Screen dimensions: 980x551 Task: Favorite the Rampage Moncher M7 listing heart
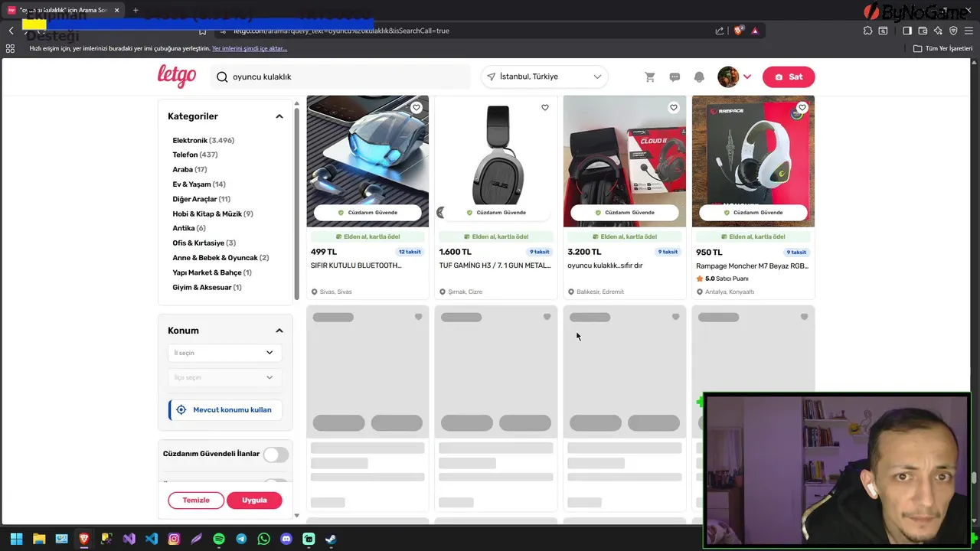[x=802, y=107]
